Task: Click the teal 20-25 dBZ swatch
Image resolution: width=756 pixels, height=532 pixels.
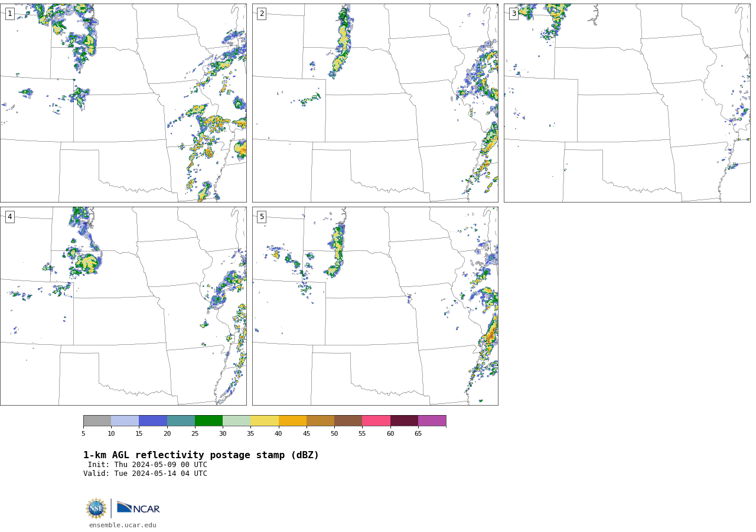Action: 181,420
